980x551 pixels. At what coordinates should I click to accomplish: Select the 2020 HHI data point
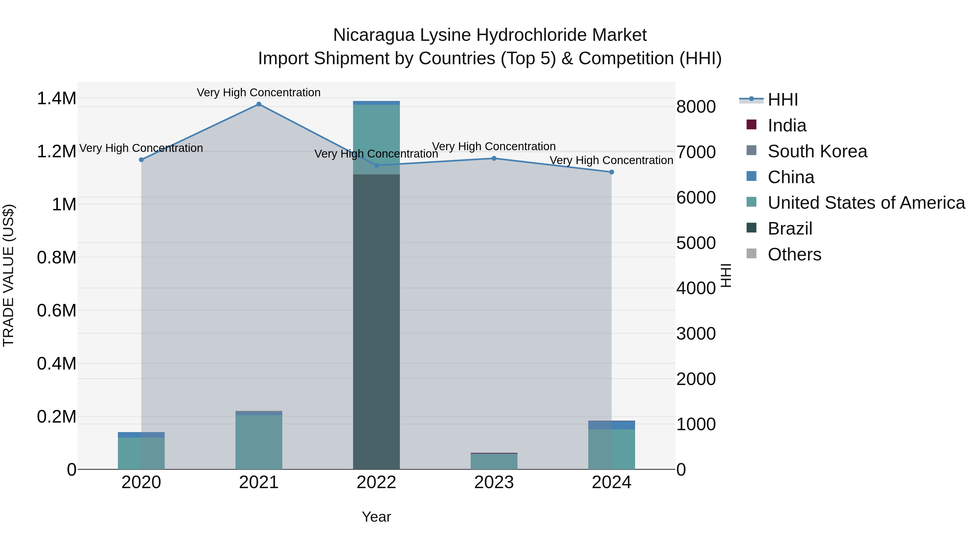coord(141,160)
